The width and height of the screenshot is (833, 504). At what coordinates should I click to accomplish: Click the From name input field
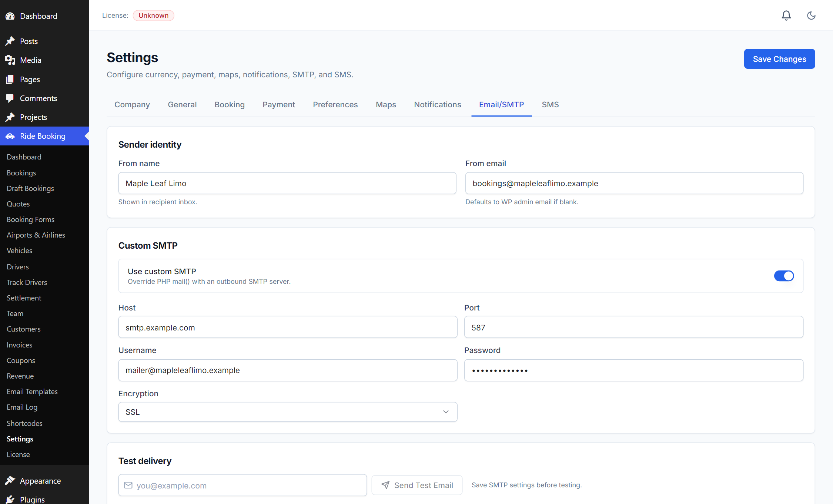[287, 183]
